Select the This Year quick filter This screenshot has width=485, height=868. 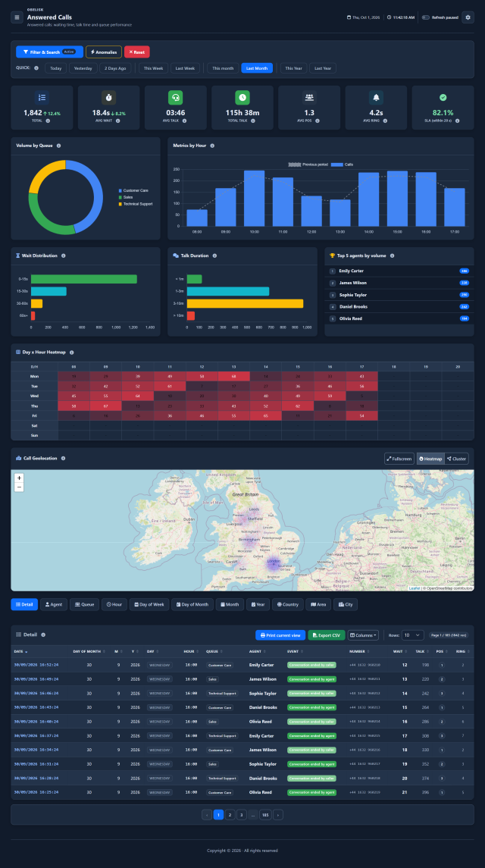[x=293, y=68]
